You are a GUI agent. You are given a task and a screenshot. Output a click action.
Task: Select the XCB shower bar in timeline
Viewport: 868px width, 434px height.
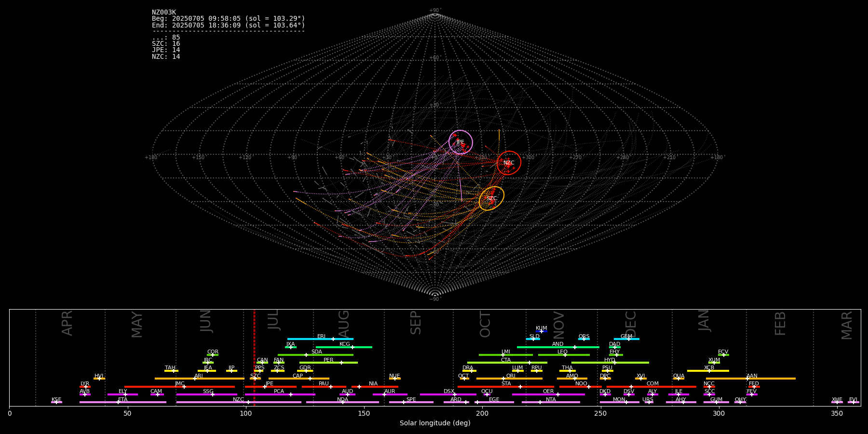tap(708, 371)
